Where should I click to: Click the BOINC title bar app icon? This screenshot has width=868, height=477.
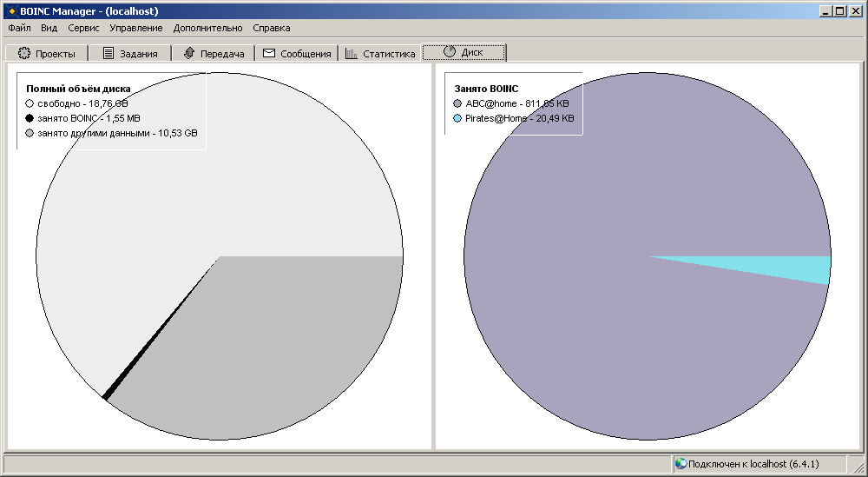click(x=11, y=10)
